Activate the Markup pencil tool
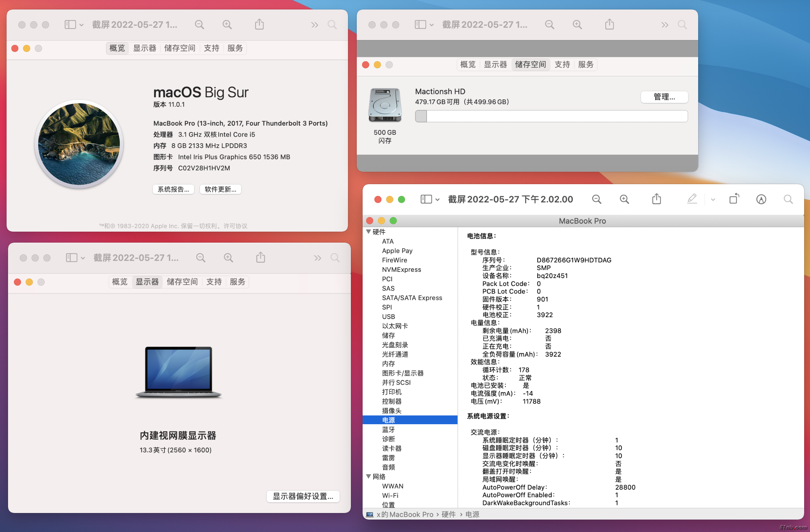810x532 pixels. (x=692, y=199)
